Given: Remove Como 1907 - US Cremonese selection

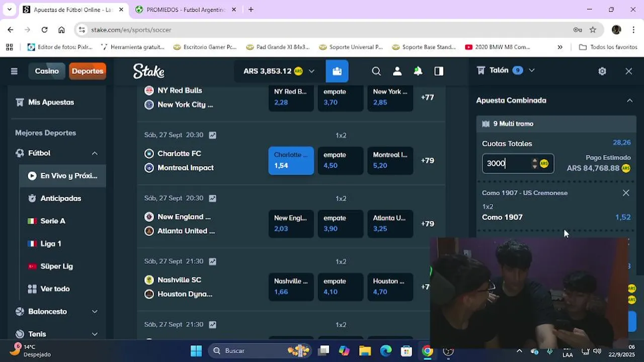Looking at the screenshot, I should click(x=626, y=193).
